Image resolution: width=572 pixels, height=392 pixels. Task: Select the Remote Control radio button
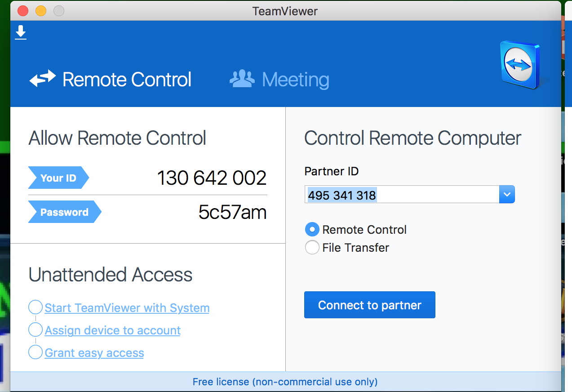(x=312, y=230)
